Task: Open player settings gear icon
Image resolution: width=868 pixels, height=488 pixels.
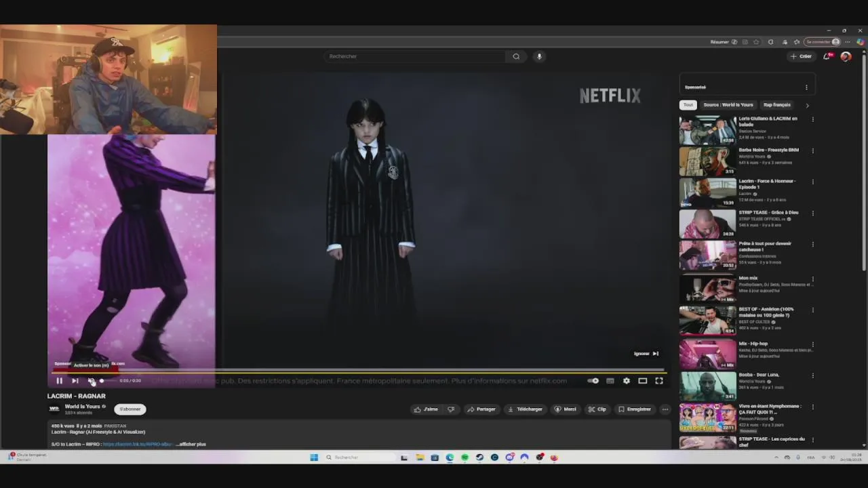Action: tap(627, 381)
